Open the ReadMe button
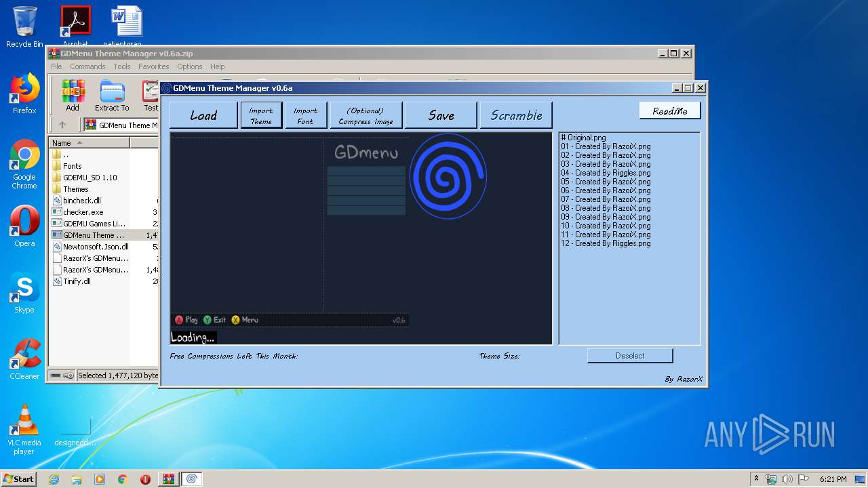 click(670, 110)
